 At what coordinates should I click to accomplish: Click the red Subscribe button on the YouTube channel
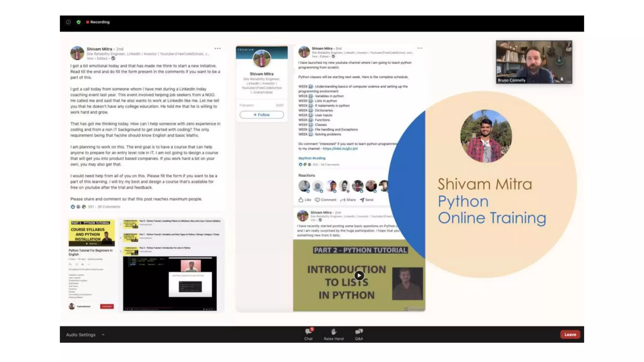[x=107, y=306]
